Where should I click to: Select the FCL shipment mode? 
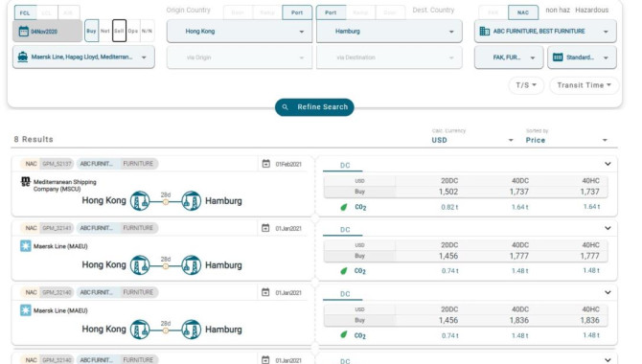tap(25, 13)
